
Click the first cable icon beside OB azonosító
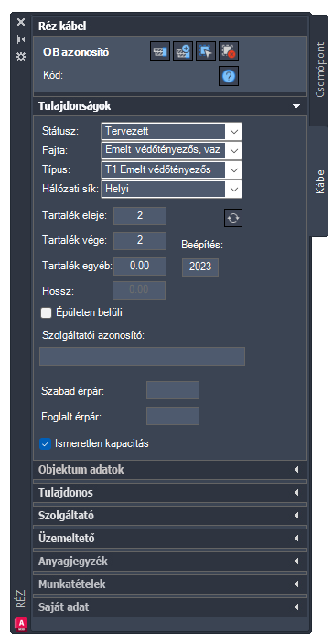tap(160, 51)
